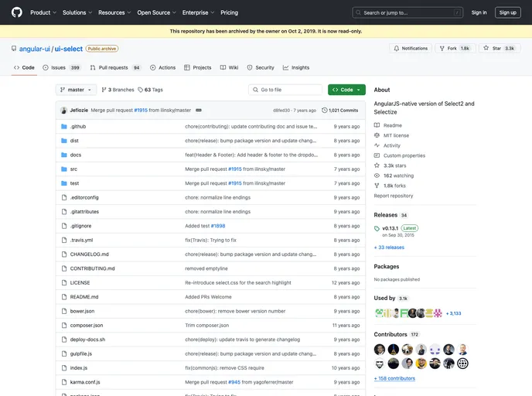Switch to the Actions tab
Screen dimensions: 532x396
point(163,68)
